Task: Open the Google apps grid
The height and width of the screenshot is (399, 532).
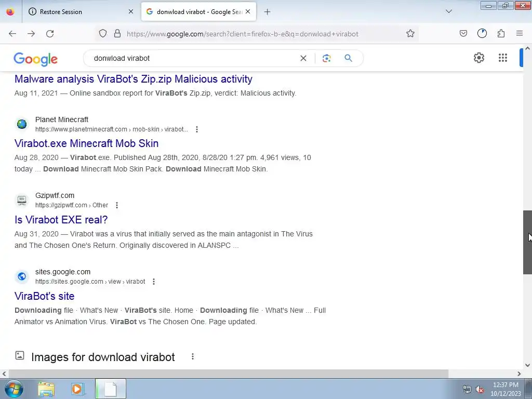Action: pos(503,58)
